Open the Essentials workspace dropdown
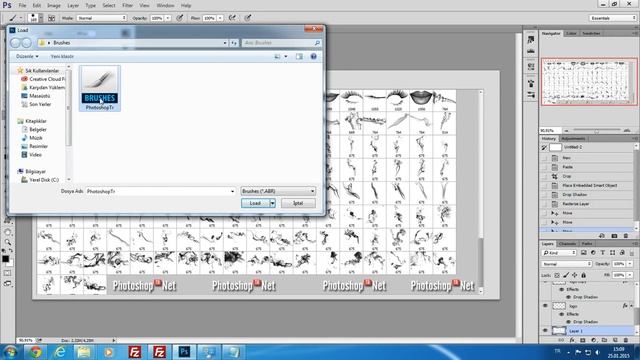 coord(613,18)
